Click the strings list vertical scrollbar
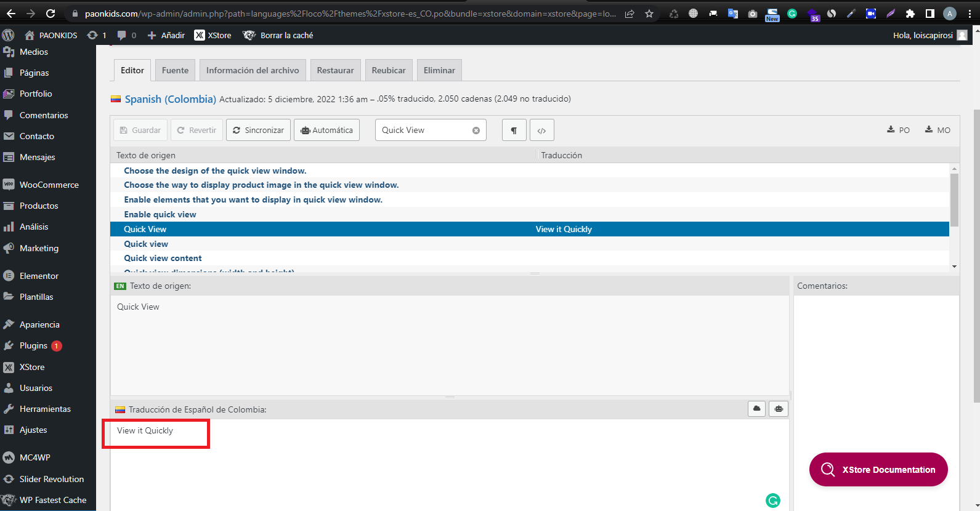The image size is (980, 511). pyautogui.click(x=954, y=200)
